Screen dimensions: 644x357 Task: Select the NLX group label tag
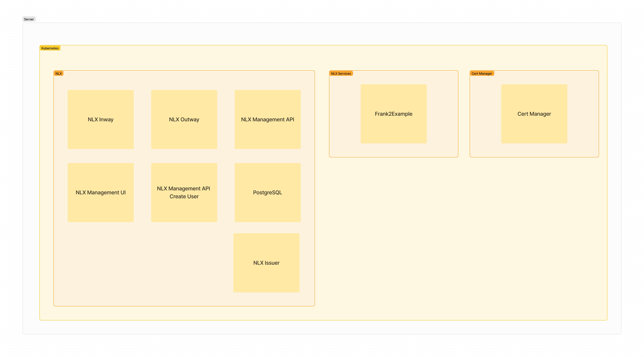(x=59, y=73)
